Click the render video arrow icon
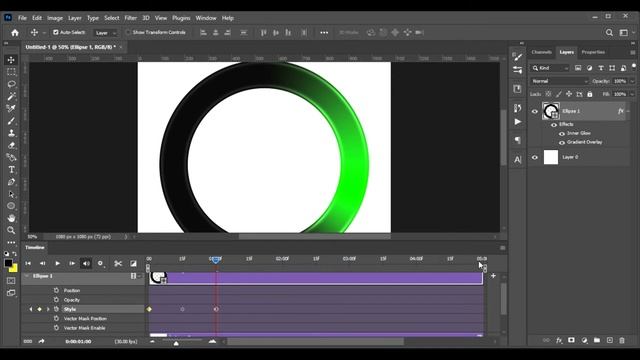Viewport: 640px width, 360px height. click(x=41, y=341)
